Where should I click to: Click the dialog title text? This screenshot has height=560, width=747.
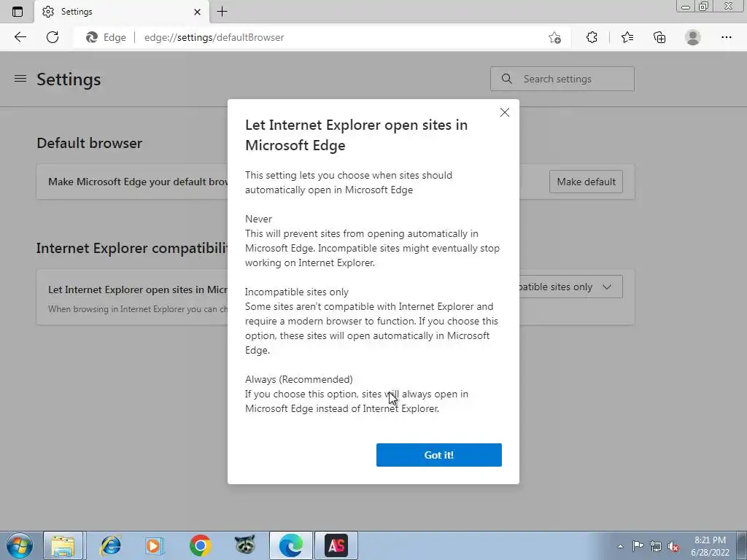click(356, 135)
